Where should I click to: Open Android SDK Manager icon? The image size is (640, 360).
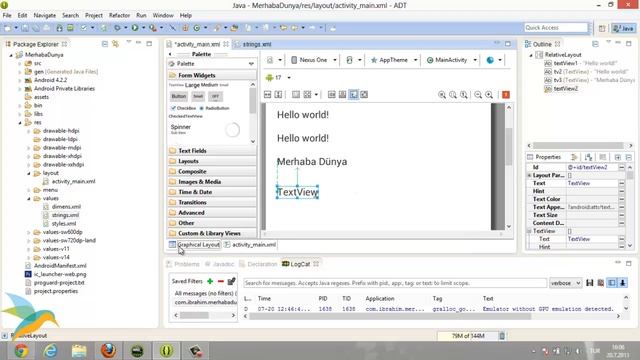[x=60, y=28]
